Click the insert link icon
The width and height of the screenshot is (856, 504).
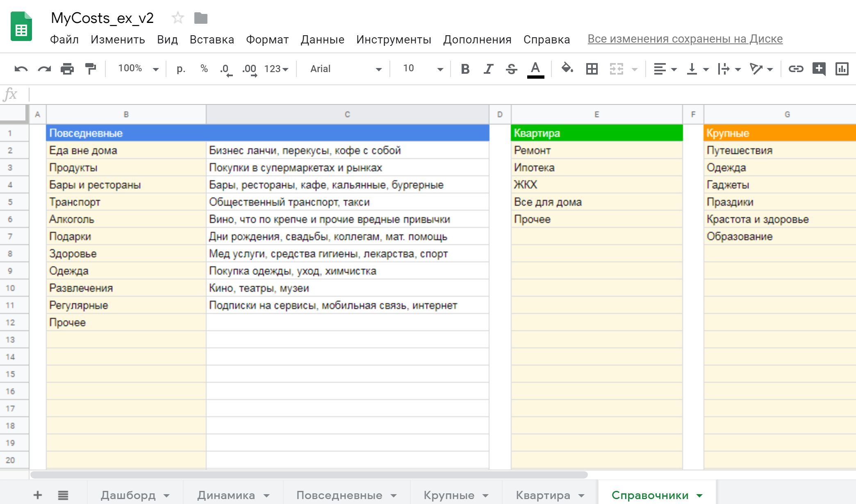(x=796, y=69)
